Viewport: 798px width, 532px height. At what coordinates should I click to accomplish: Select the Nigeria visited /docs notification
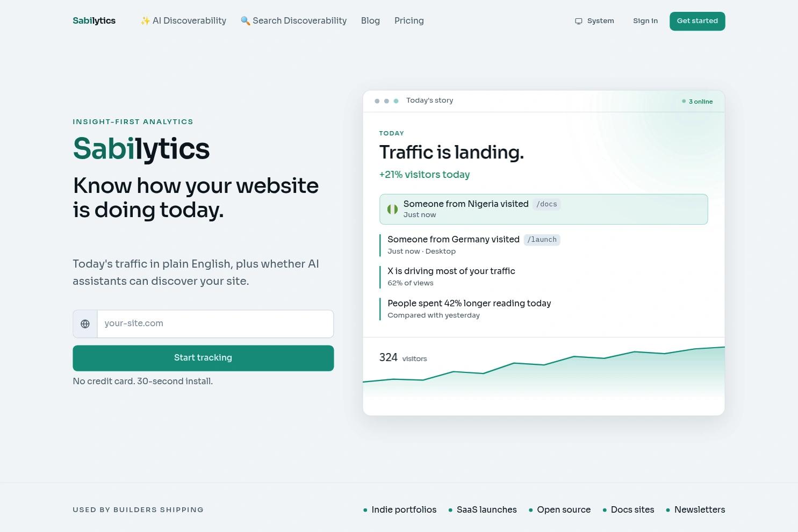point(543,209)
